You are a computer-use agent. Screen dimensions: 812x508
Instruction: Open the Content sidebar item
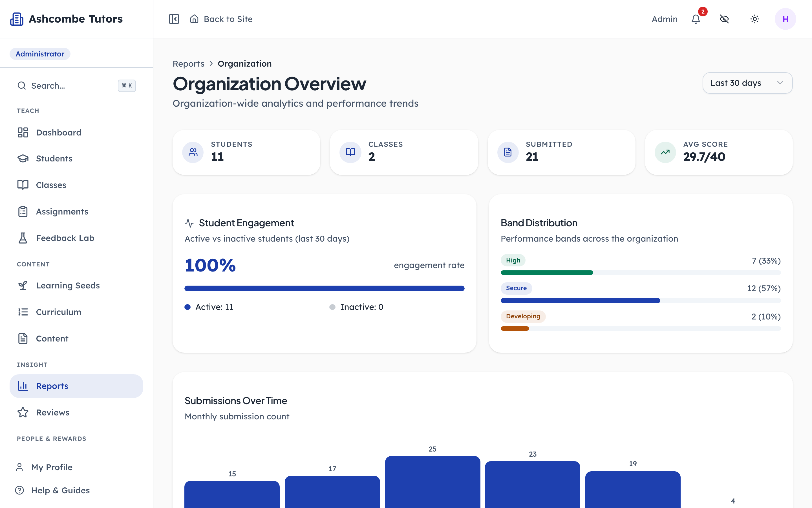76,338
